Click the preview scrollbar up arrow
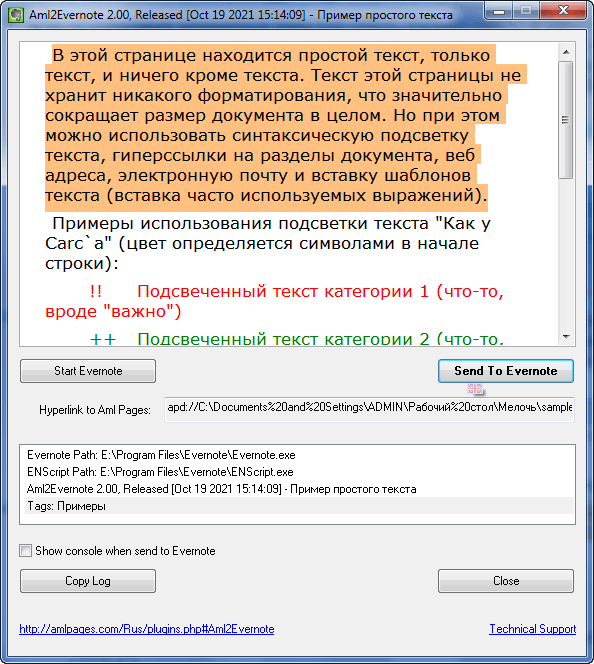The height and width of the screenshot is (664, 594). pyautogui.click(x=566, y=52)
